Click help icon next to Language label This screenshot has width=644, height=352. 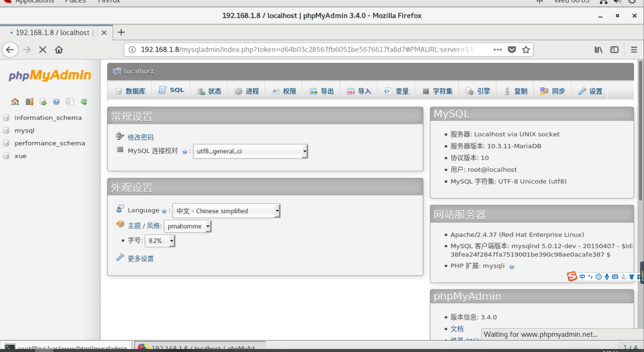pos(164,211)
